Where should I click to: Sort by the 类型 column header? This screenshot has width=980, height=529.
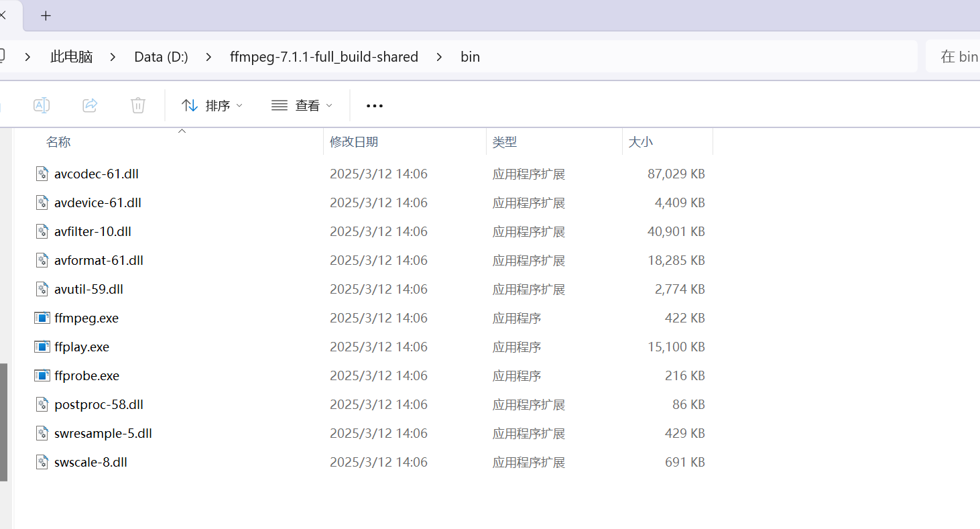(x=505, y=142)
